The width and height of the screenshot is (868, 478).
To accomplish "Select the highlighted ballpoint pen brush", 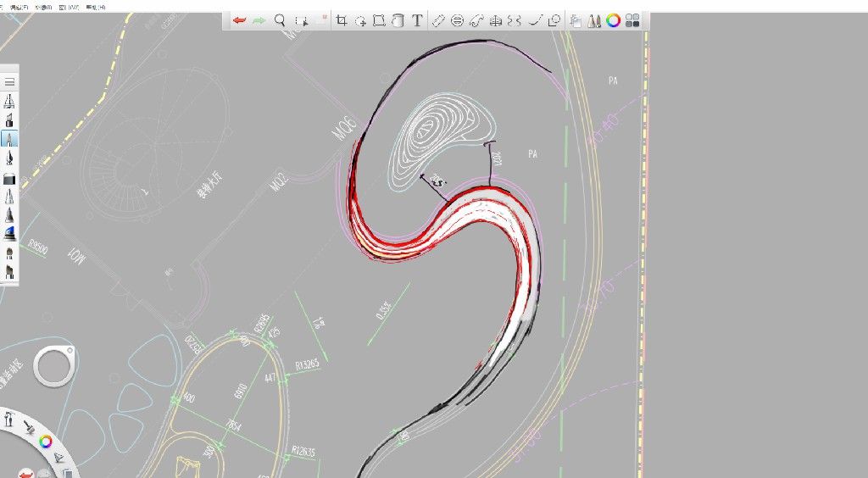I will (9, 138).
